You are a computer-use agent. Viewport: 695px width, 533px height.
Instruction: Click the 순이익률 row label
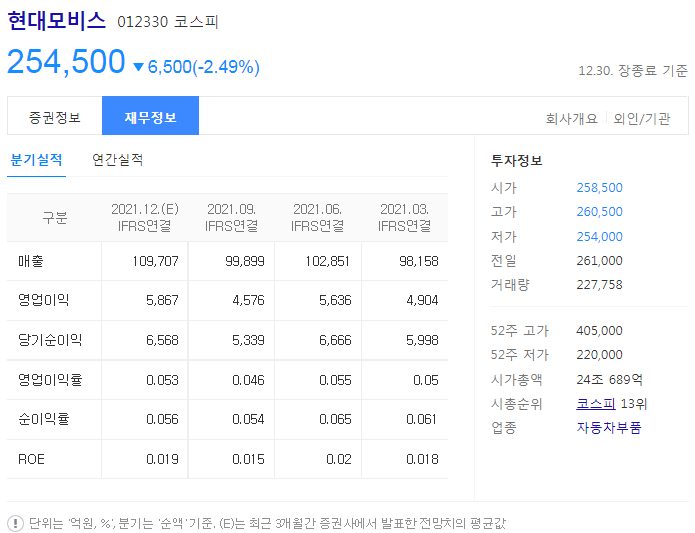point(43,419)
